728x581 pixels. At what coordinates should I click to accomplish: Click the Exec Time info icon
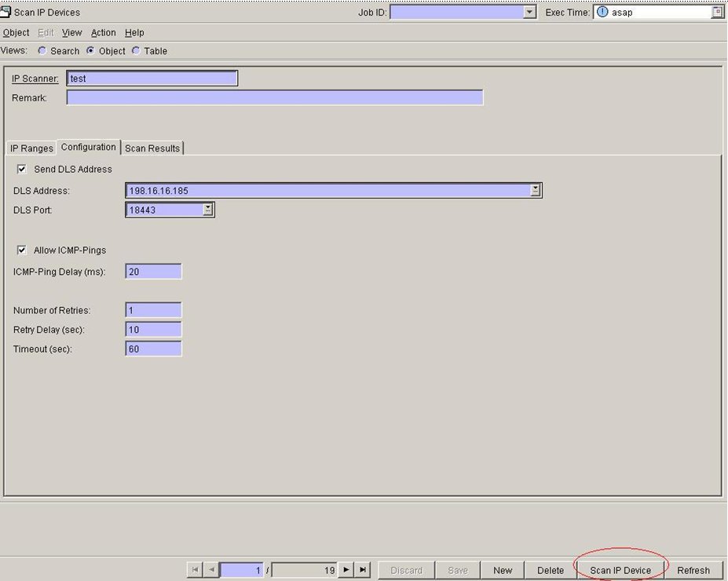pos(602,12)
